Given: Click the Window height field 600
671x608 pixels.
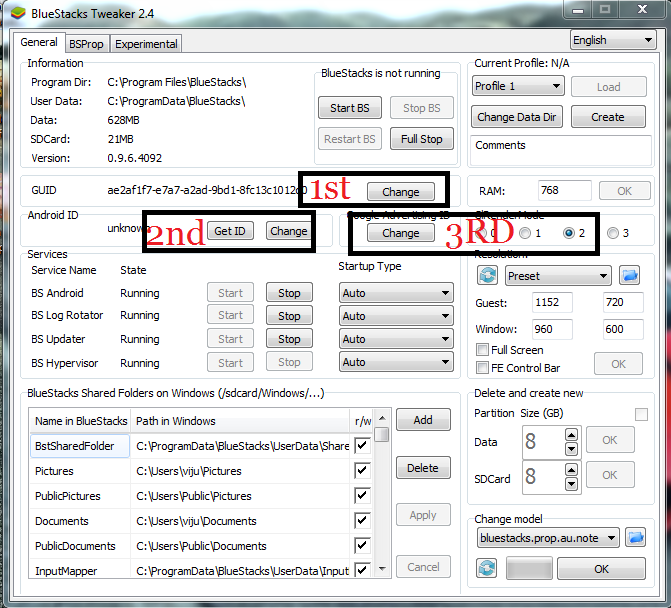Looking at the screenshot, I should (x=623, y=329).
